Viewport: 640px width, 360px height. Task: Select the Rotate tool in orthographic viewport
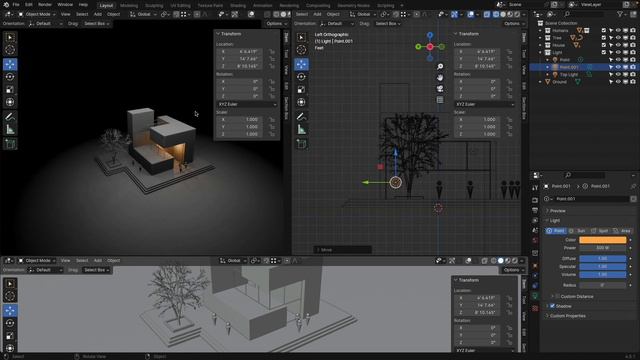point(301,77)
